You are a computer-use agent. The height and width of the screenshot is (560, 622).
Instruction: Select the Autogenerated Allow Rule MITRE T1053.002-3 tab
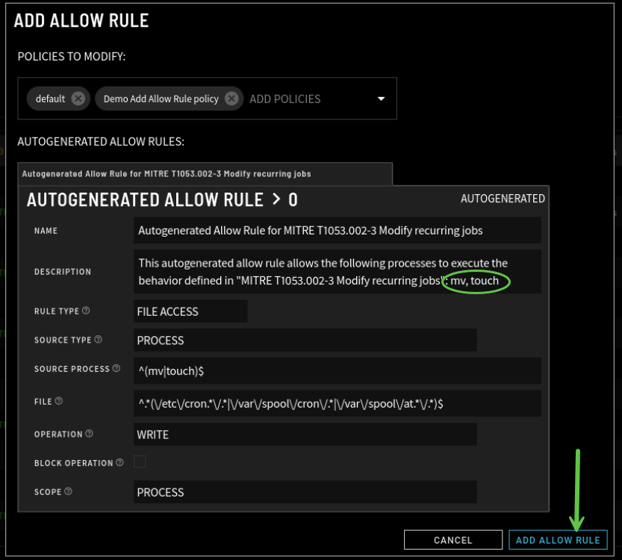coord(205,174)
